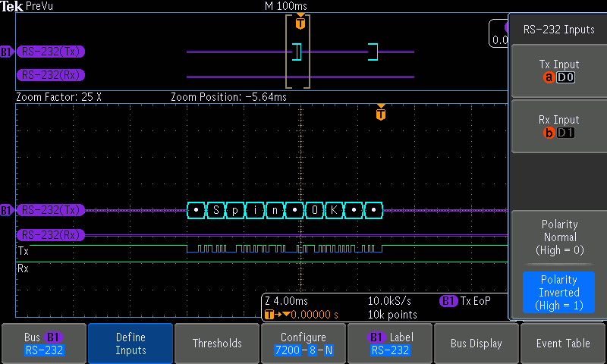607x364 pixels.
Task: Click the decoded 'p' packet on bus
Action: 235,210
